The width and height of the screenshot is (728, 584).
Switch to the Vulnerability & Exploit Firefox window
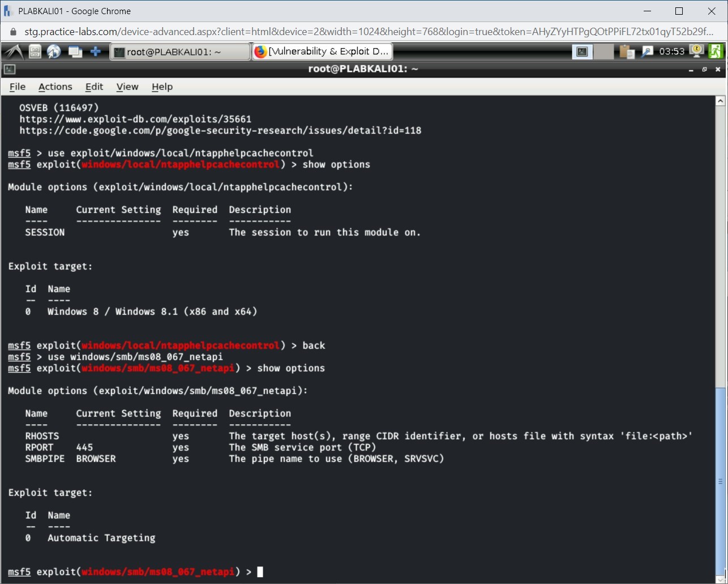tap(322, 51)
